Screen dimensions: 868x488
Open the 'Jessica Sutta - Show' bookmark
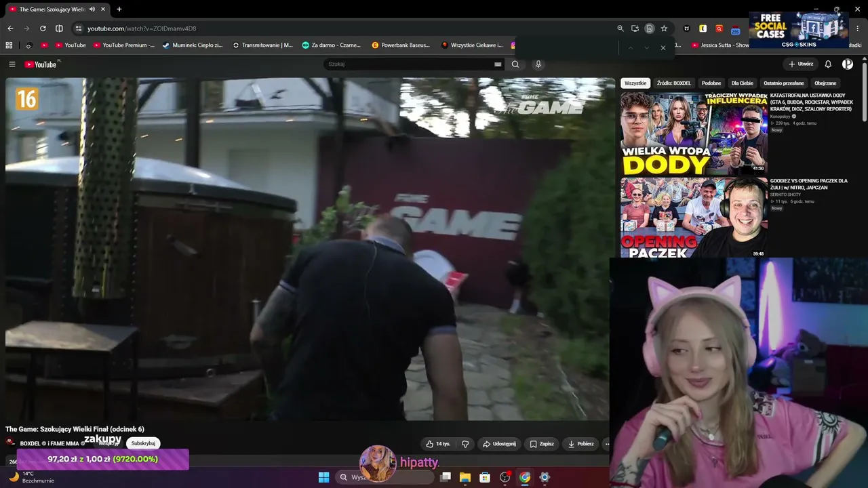(x=720, y=45)
